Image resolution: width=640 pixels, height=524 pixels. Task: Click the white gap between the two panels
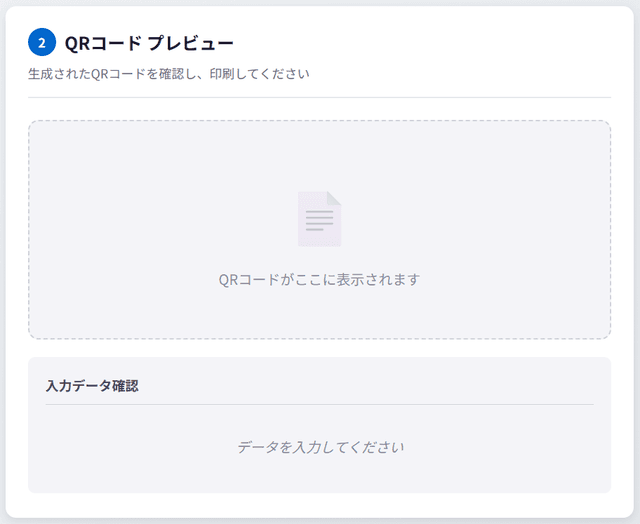(319, 348)
